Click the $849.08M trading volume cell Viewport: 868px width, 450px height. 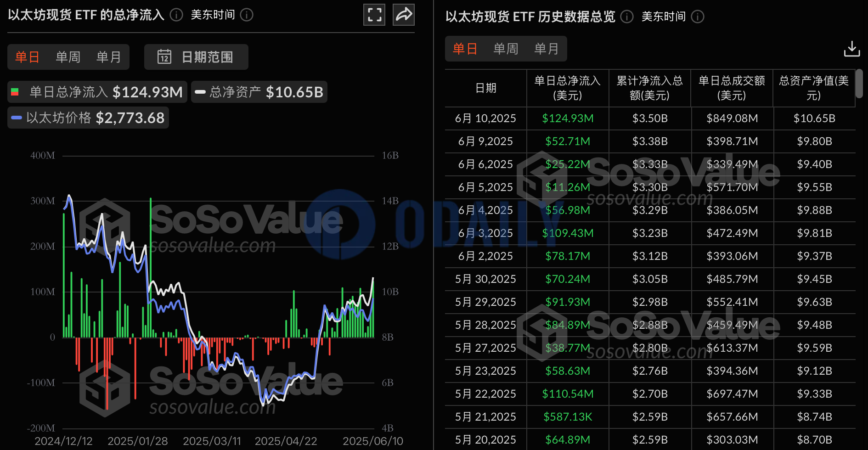(x=732, y=118)
